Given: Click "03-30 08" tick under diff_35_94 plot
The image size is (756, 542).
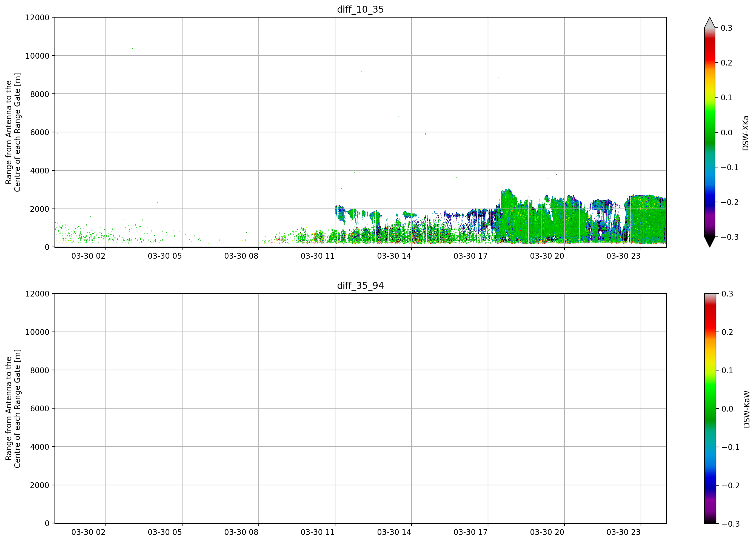Looking at the screenshot, I should pos(241,532).
